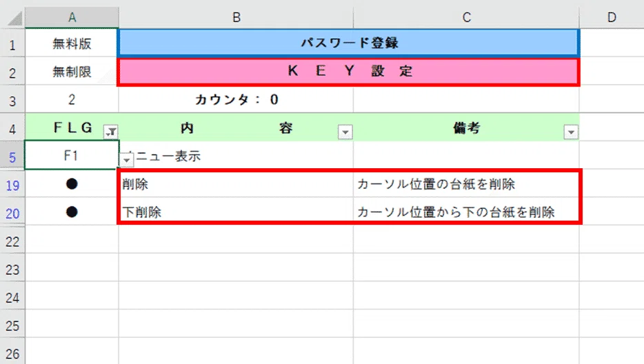The width and height of the screenshot is (644, 364).
Task: Click the cell containing F1
Action: click(x=72, y=155)
